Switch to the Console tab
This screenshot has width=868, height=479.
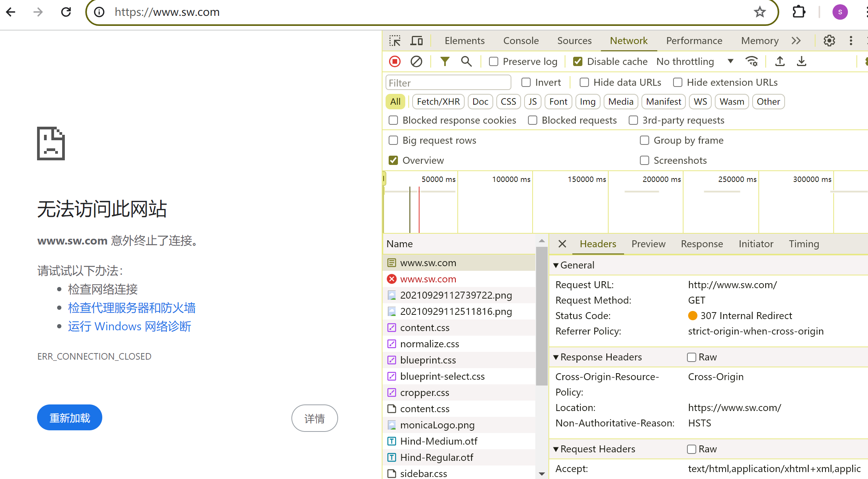point(521,41)
